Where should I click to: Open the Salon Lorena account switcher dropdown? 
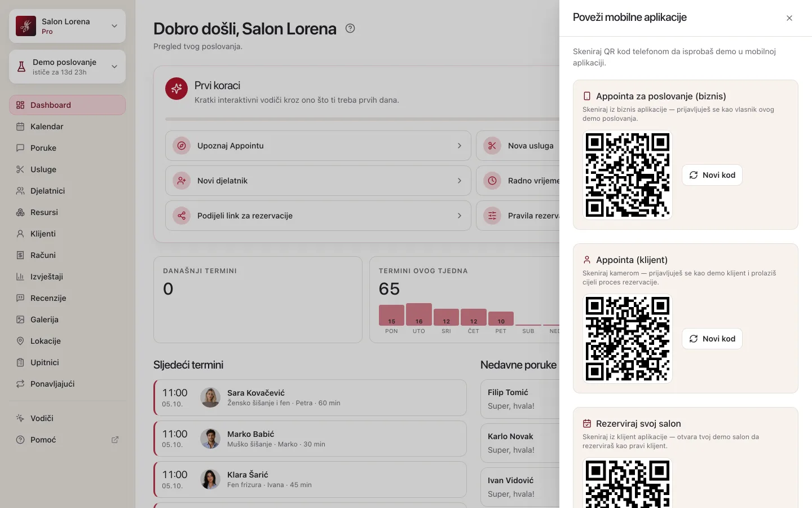(67, 26)
